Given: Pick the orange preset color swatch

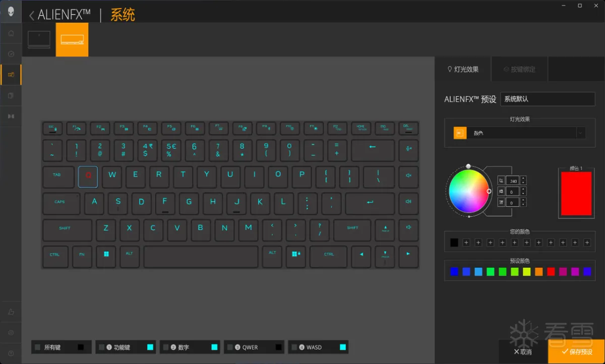Looking at the screenshot, I should point(539,272).
